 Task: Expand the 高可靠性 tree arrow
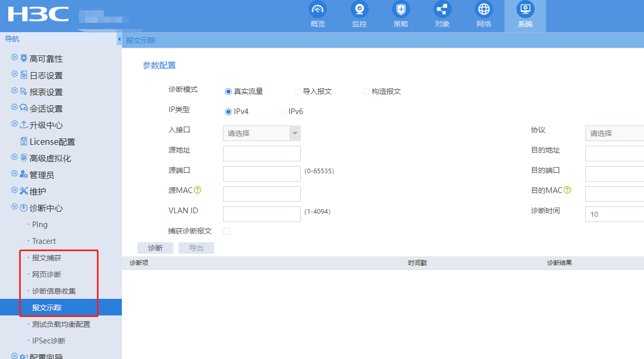point(15,58)
